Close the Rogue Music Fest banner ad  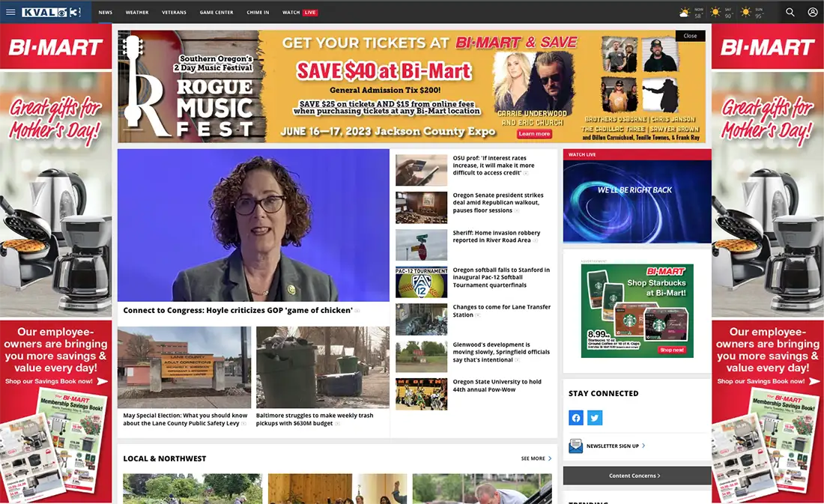point(690,36)
